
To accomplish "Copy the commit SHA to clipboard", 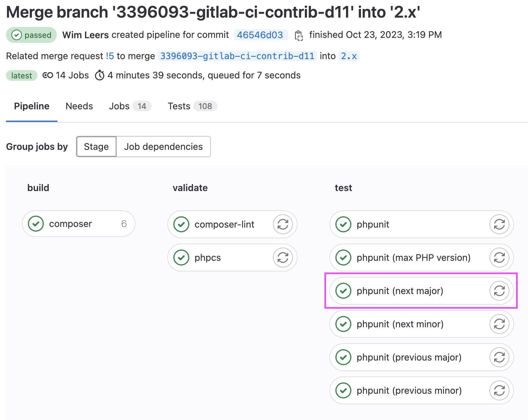I will point(299,35).
